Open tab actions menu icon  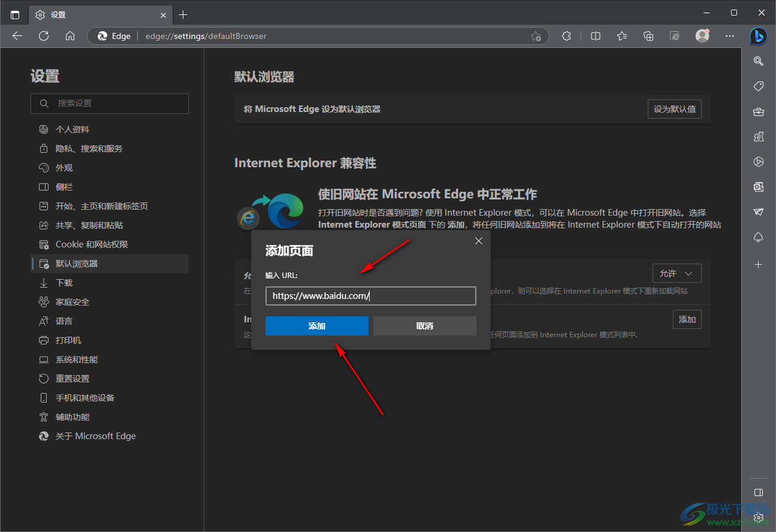[15, 14]
